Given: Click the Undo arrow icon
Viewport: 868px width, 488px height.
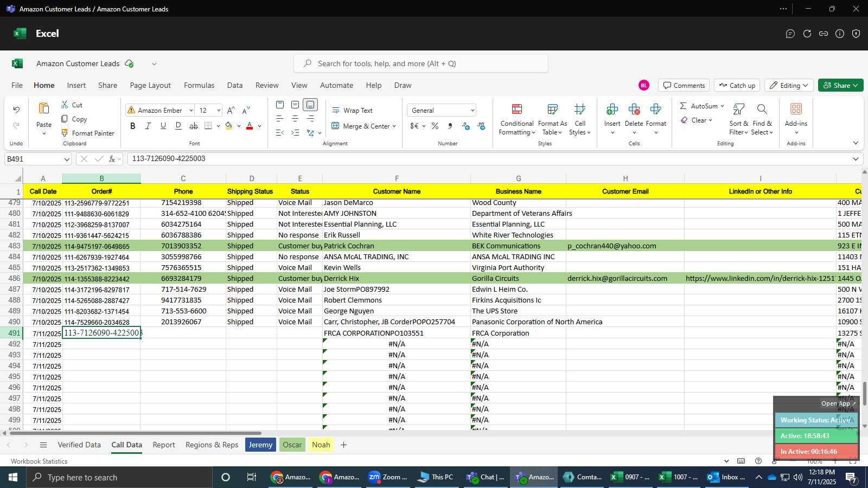Looking at the screenshot, I should coord(16,110).
